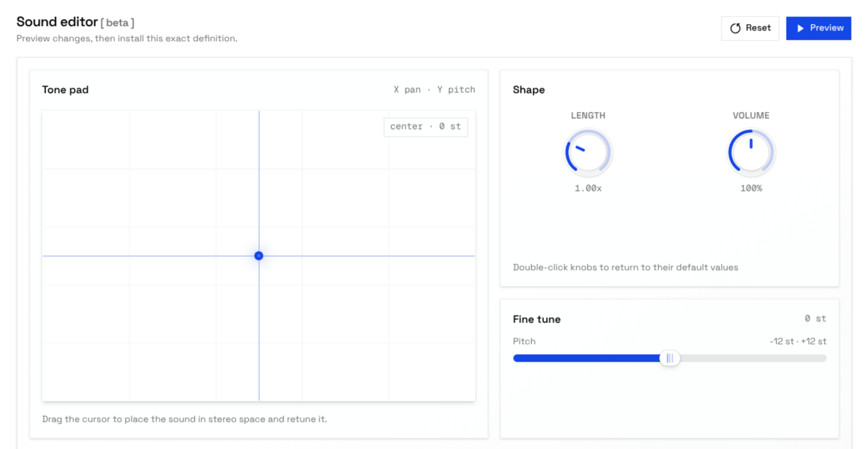Click the '0 st' Fine tune value
The width and height of the screenshot is (868, 449).
pyautogui.click(x=816, y=319)
